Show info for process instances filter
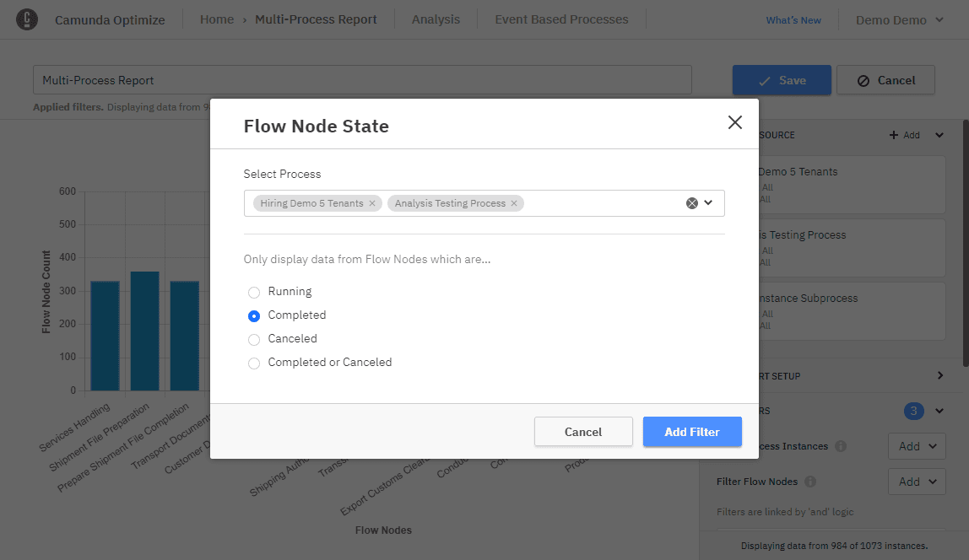Screen dimensions: 969x560 pos(841,446)
